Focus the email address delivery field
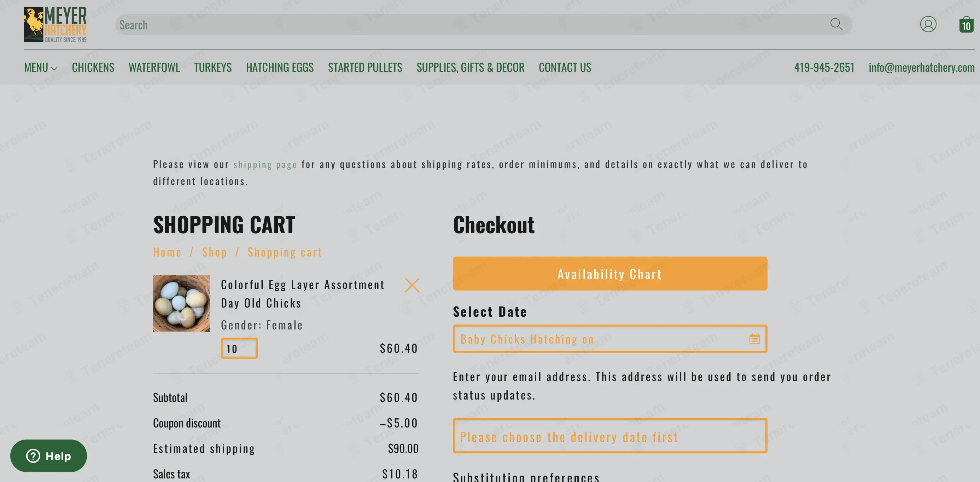The image size is (980, 482). [609, 436]
